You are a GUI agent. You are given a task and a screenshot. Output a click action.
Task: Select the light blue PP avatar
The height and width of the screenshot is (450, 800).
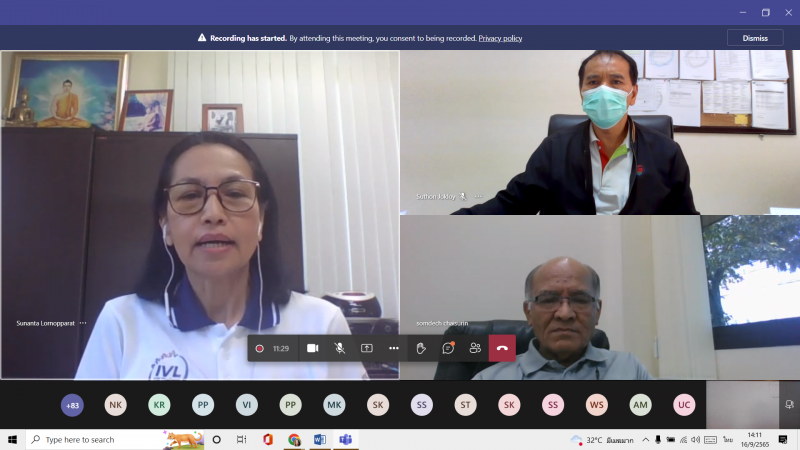point(203,405)
